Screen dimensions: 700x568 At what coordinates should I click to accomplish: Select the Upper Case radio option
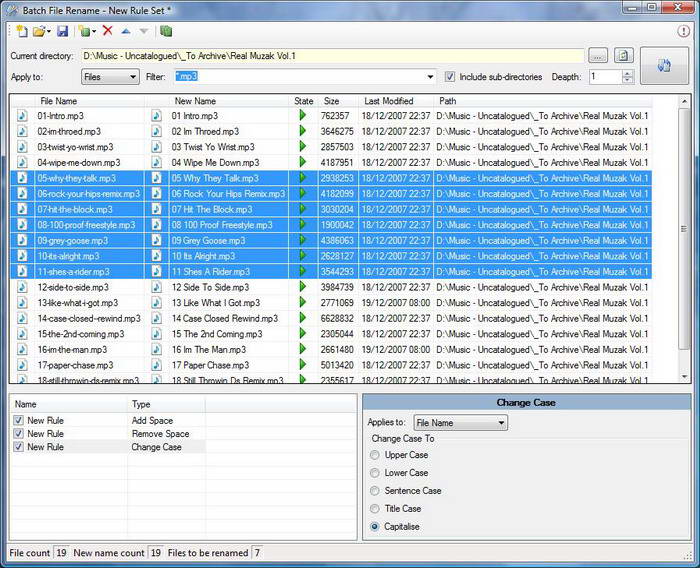click(375, 455)
